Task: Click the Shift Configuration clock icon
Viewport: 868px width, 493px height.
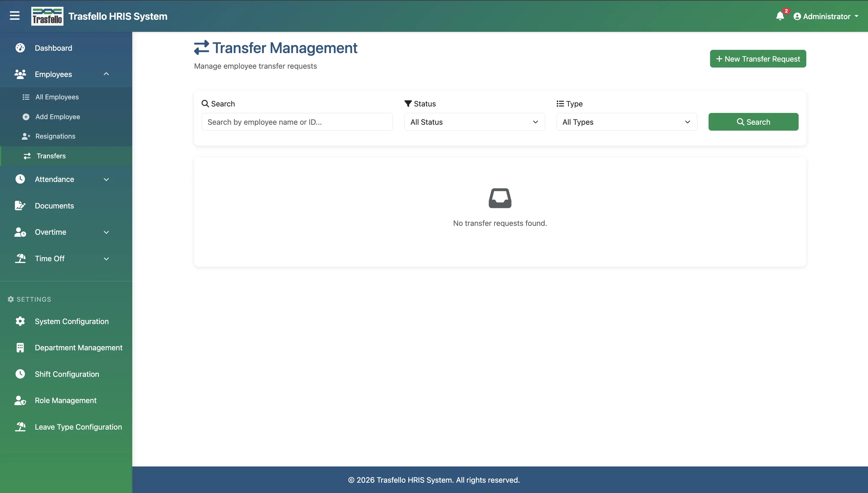Action: (20, 374)
